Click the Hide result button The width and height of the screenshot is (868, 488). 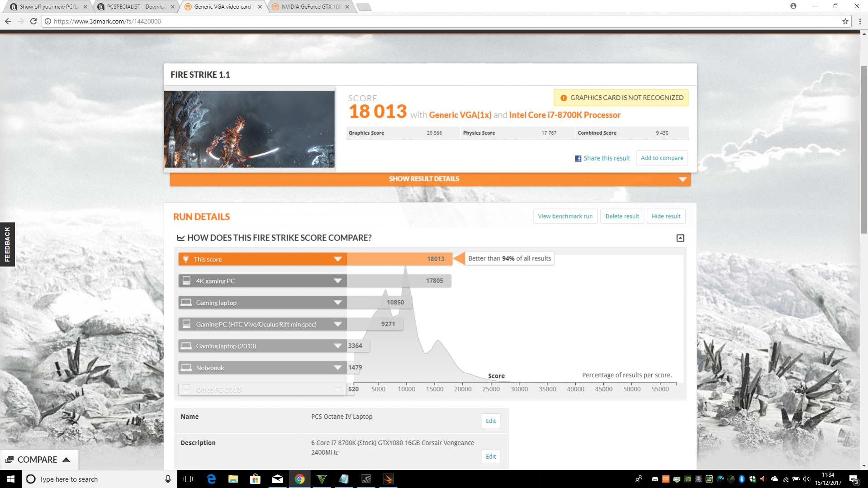(x=666, y=216)
